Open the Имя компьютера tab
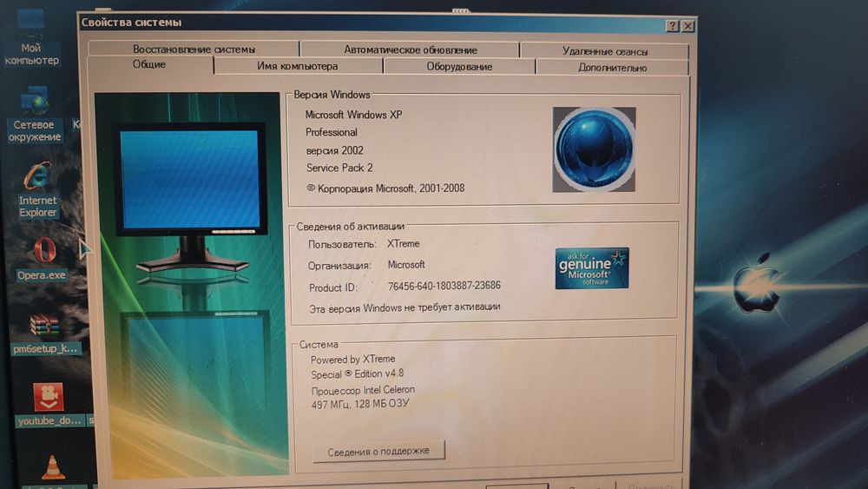Screen dimensions: 868x489 [298, 66]
